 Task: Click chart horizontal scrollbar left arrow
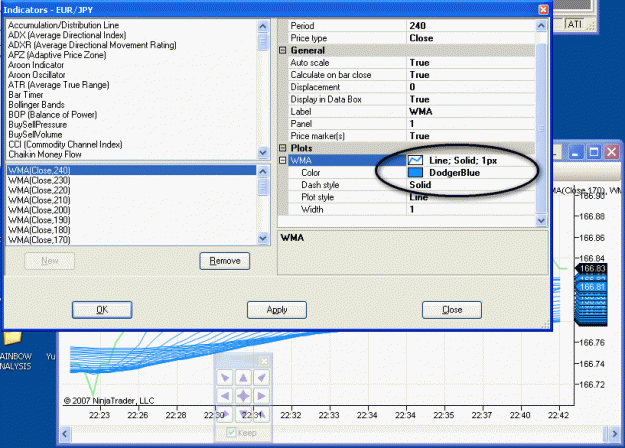coord(65,433)
